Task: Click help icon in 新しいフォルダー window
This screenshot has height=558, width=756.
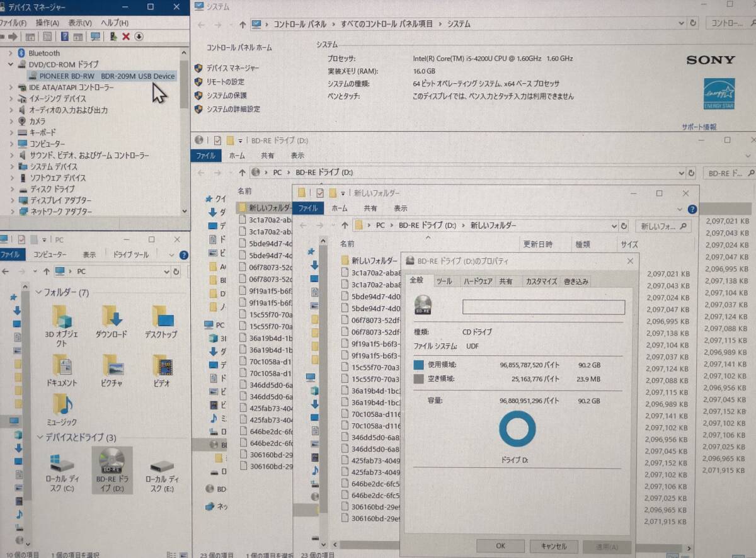Action: 692,209
